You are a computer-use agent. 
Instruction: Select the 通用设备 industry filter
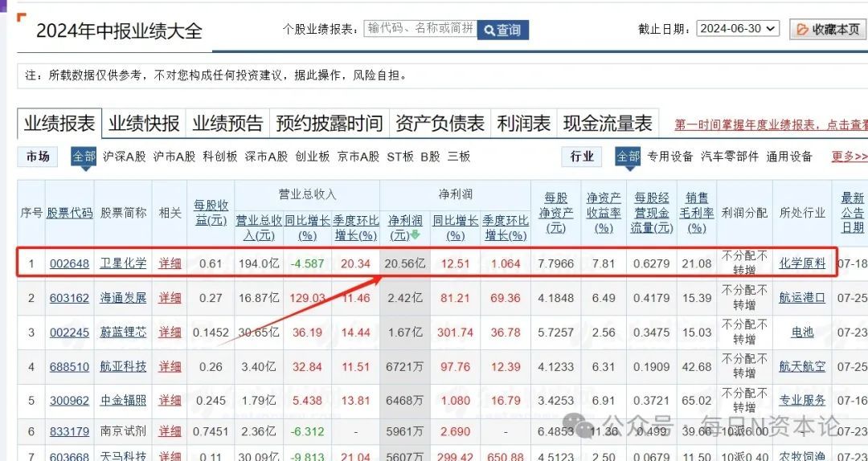tap(789, 157)
